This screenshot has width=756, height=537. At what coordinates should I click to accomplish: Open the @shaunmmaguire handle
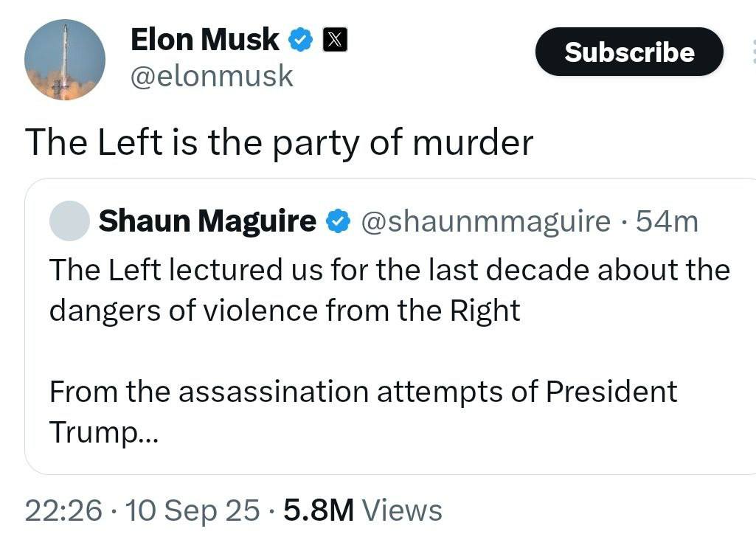pos(485,222)
